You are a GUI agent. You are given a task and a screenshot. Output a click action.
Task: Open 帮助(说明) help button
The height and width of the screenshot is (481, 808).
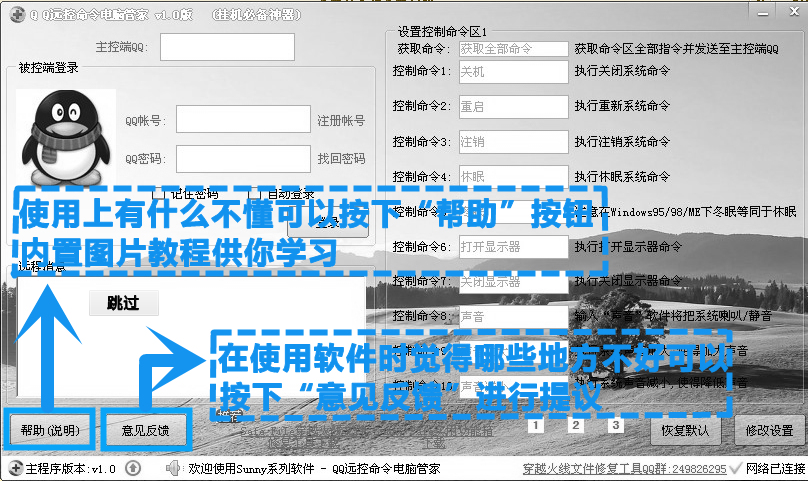click(x=50, y=432)
